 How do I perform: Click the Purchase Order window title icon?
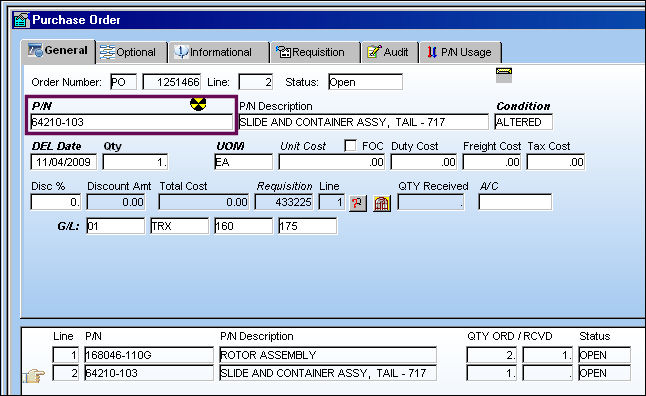[21, 20]
